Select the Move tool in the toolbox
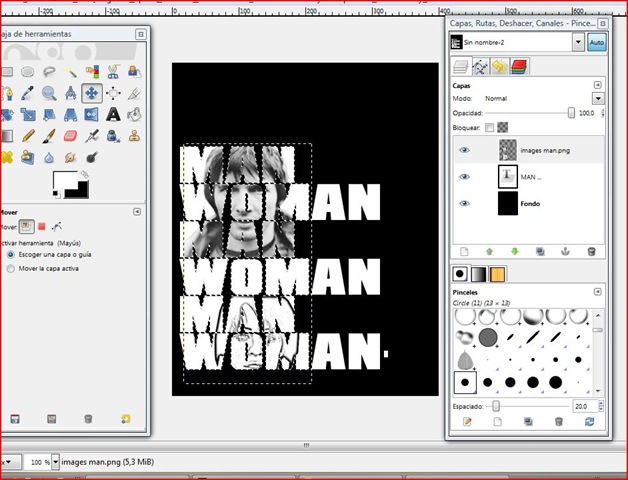This screenshot has height=480, width=628. coord(91,93)
